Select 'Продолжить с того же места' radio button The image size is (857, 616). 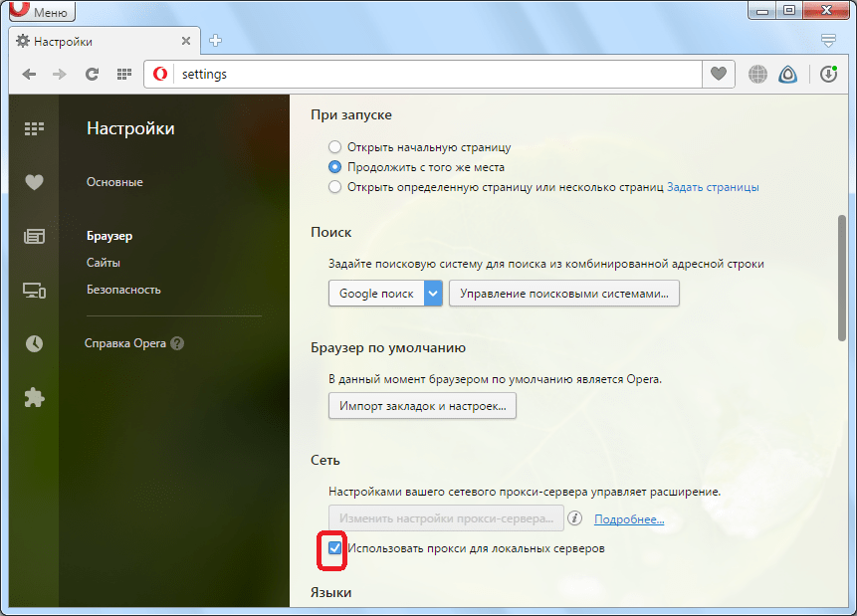(x=335, y=167)
